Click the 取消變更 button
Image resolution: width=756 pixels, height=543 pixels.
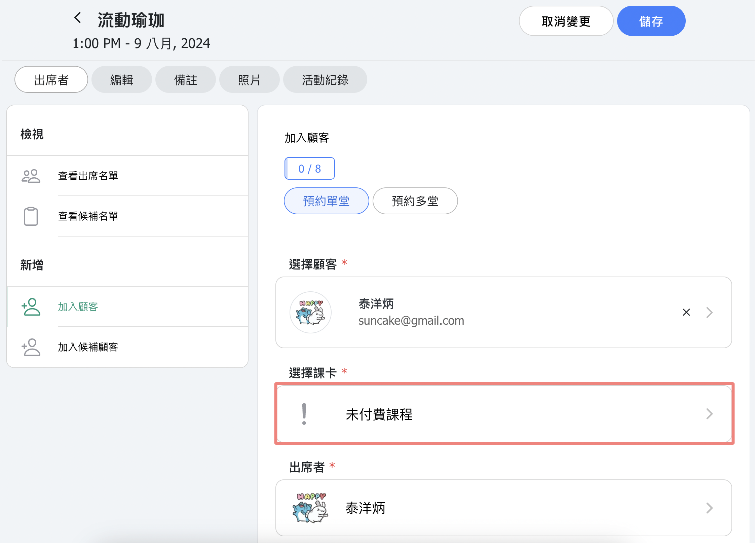[566, 21]
